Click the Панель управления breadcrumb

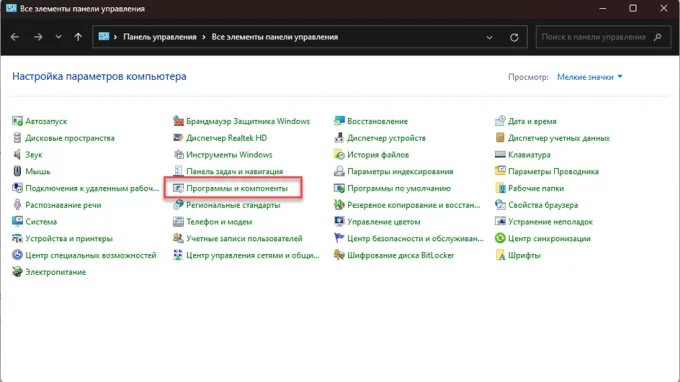[x=160, y=37]
